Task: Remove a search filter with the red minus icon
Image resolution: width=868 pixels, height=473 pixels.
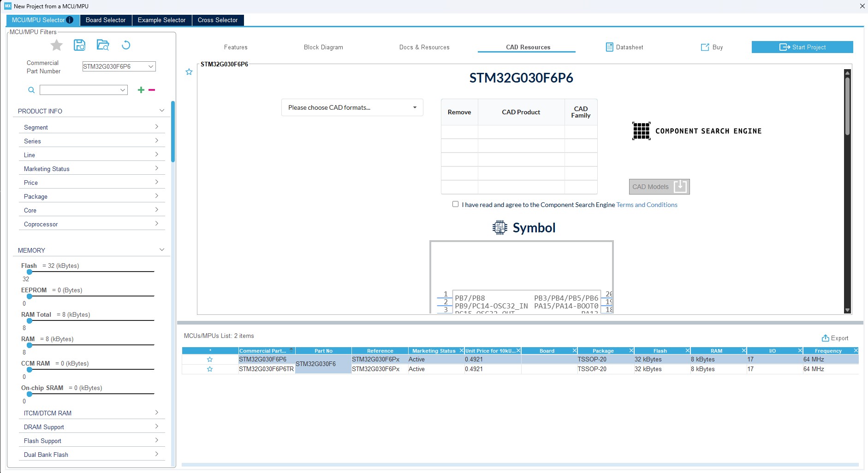Action: pyautogui.click(x=152, y=90)
